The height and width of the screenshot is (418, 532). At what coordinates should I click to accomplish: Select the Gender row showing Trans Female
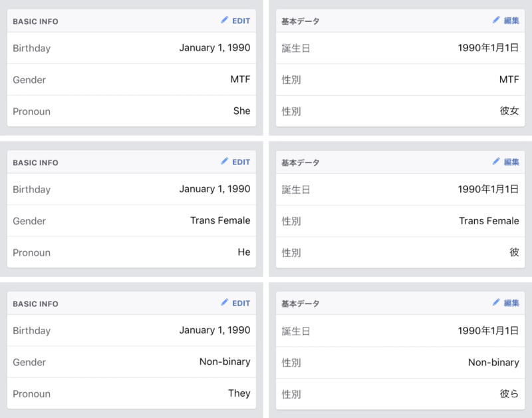132,221
